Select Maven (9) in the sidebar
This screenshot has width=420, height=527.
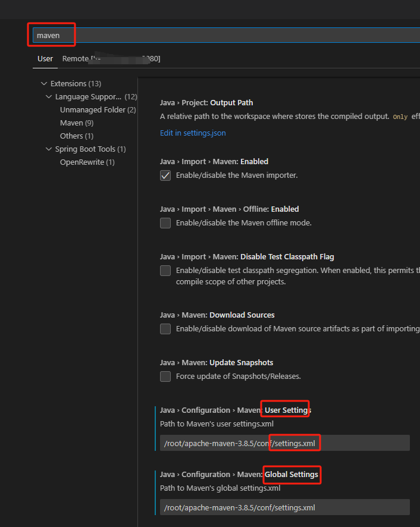click(76, 123)
